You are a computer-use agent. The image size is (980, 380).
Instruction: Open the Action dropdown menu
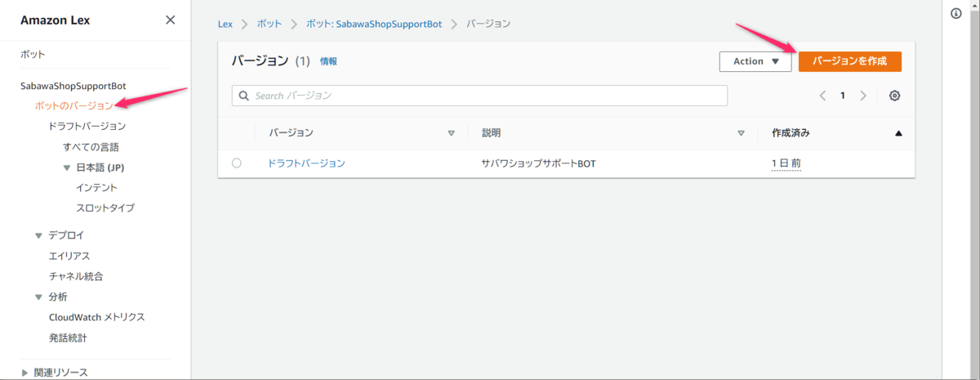(755, 61)
